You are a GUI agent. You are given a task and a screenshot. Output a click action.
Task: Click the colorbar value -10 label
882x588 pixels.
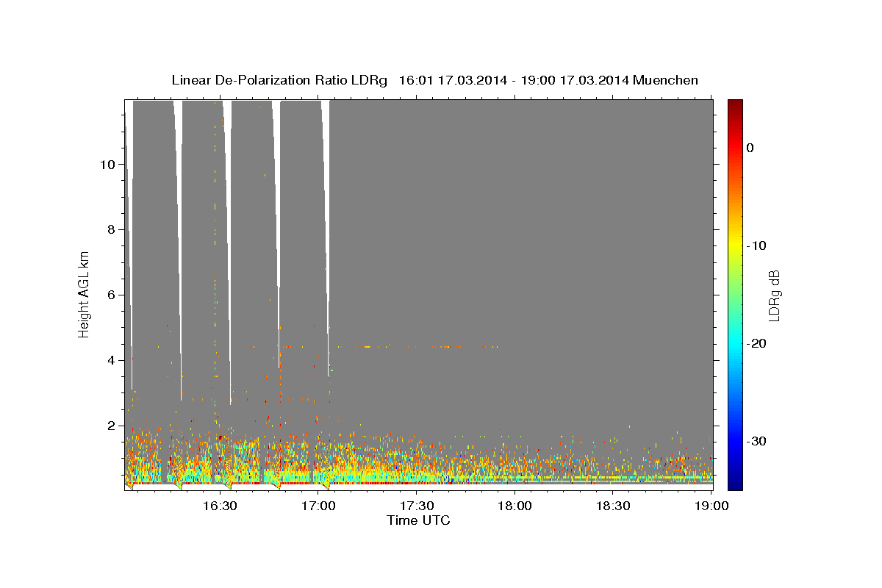[756, 245]
